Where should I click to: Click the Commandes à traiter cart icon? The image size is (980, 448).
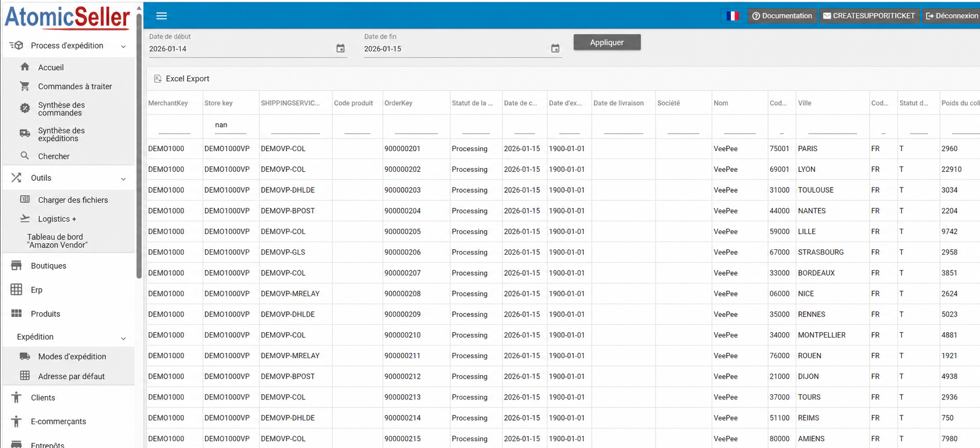coord(25,86)
